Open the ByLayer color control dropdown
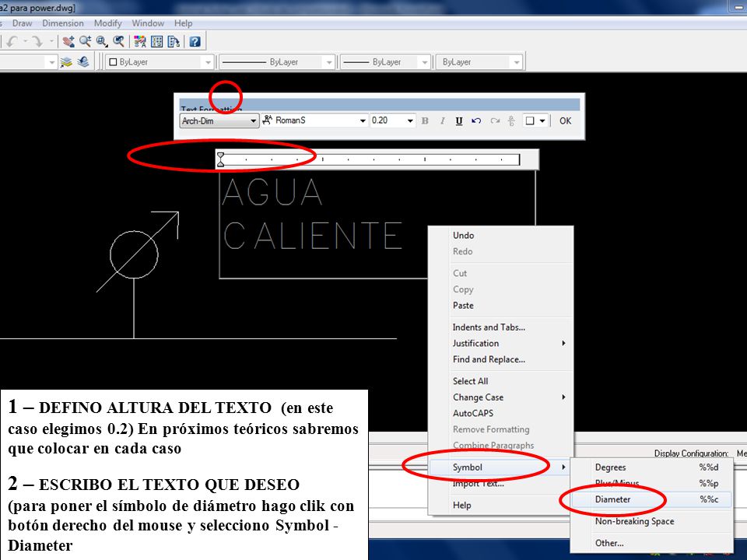 pyautogui.click(x=159, y=62)
